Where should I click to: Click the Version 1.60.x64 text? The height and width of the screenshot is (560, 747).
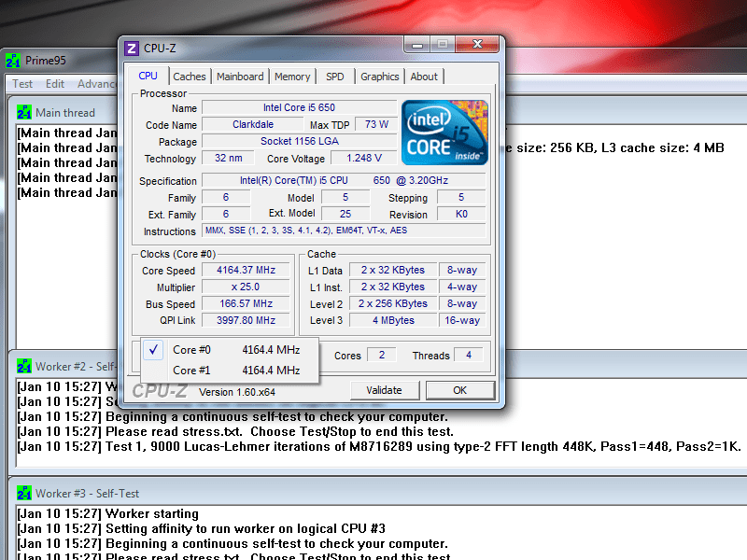click(237, 392)
